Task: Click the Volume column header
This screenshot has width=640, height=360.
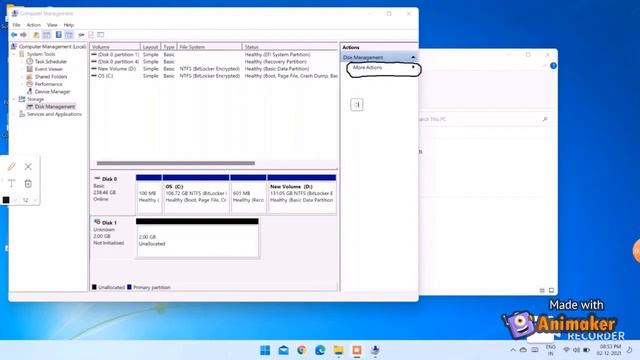Action: coord(115,47)
